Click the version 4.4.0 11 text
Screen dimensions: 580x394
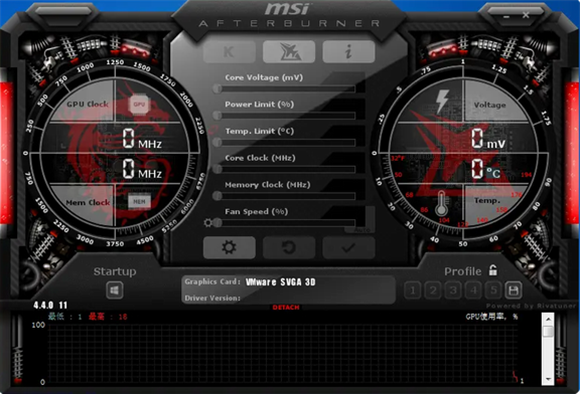click(x=51, y=305)
